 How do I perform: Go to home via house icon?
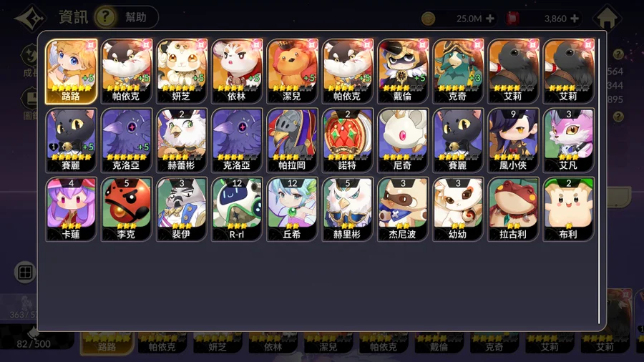[x=607, y=18]
